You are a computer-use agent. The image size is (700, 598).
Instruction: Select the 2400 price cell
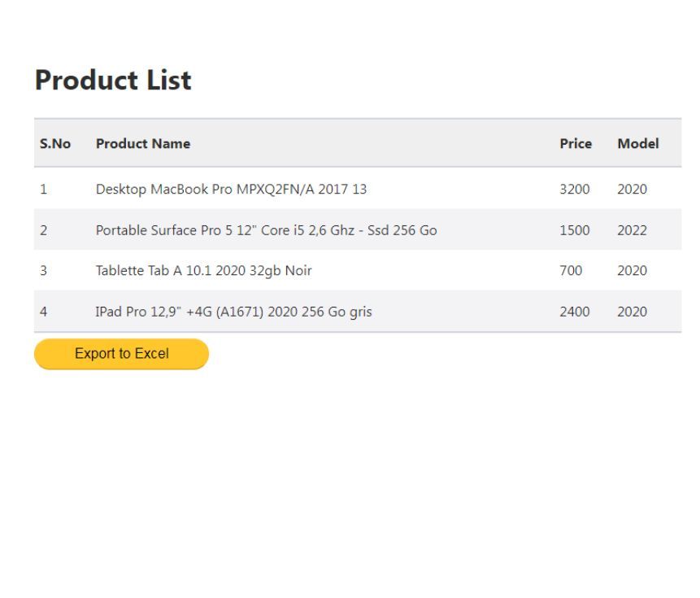pyautogui.click(x=575, y=312)
